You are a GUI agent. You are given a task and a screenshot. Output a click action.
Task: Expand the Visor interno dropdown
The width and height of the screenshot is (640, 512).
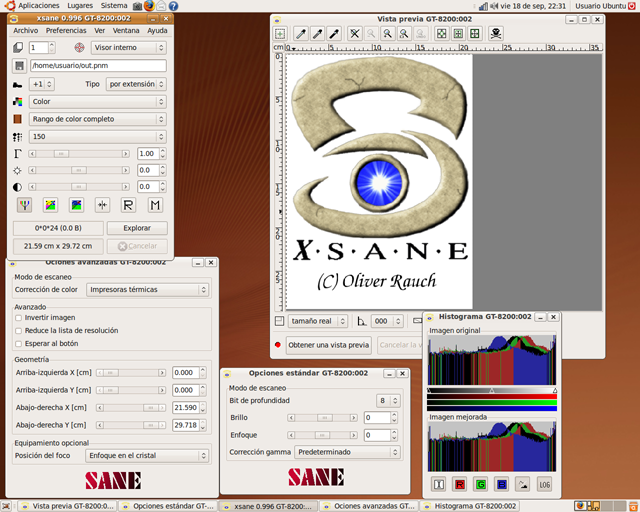128,47
